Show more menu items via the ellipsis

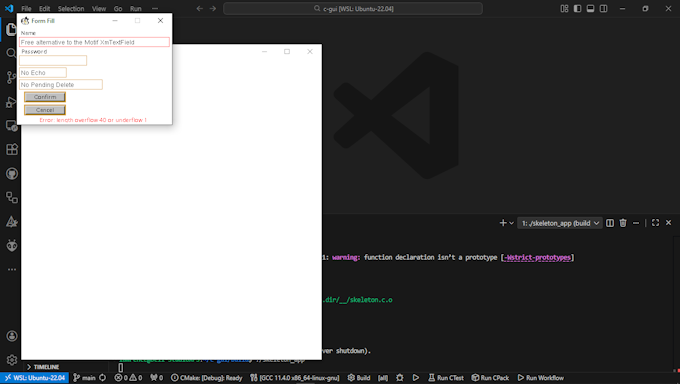tap(155, 9)
